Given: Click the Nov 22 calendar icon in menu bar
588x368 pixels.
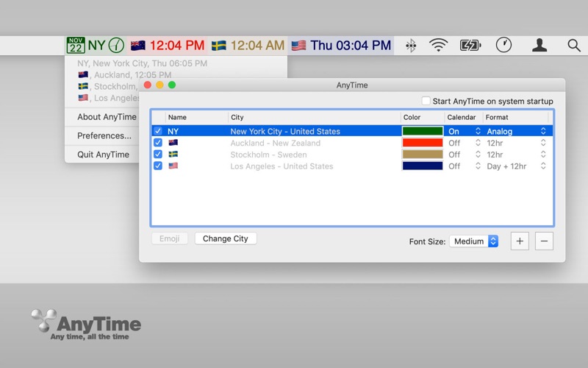Looking at the screenshot, I should [76, 46].
